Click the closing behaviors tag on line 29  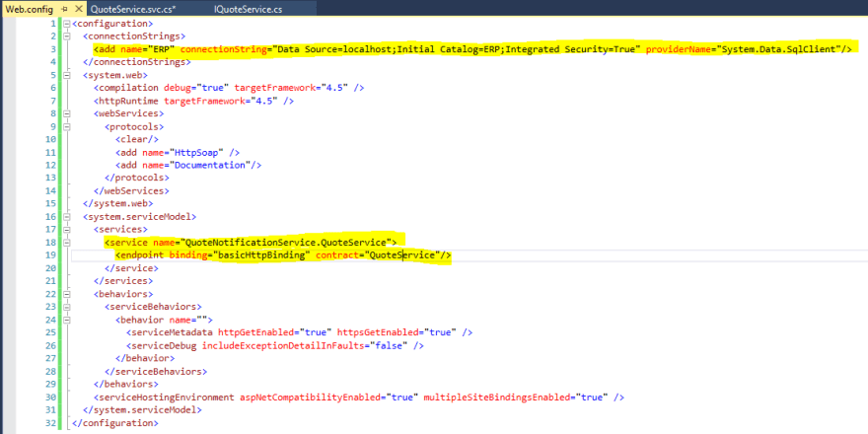(125, 384)
